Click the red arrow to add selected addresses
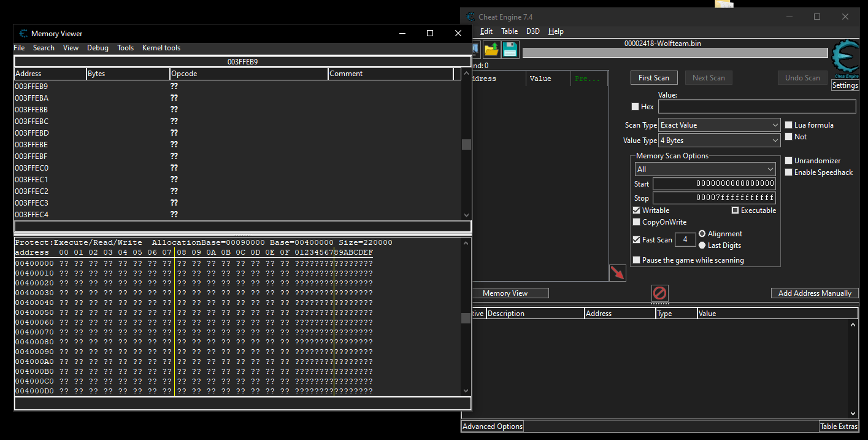Screen dimensions: 868x440 coord(617,273)
